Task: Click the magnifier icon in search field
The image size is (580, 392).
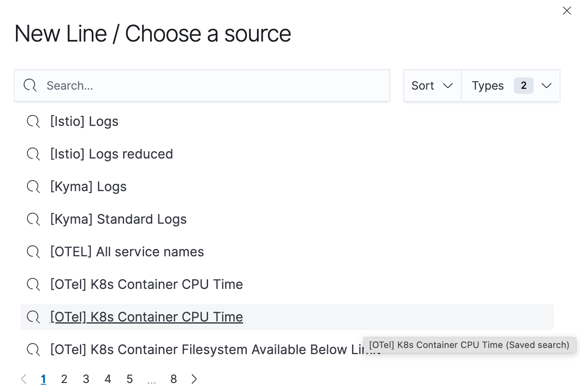Action: 30,86
